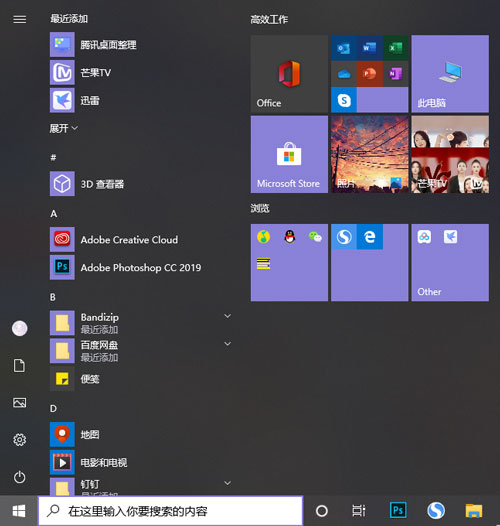Open the Microsoft Store tile
Image resolution: width=500 pixels, height=526 pixels.
[289, 154]
